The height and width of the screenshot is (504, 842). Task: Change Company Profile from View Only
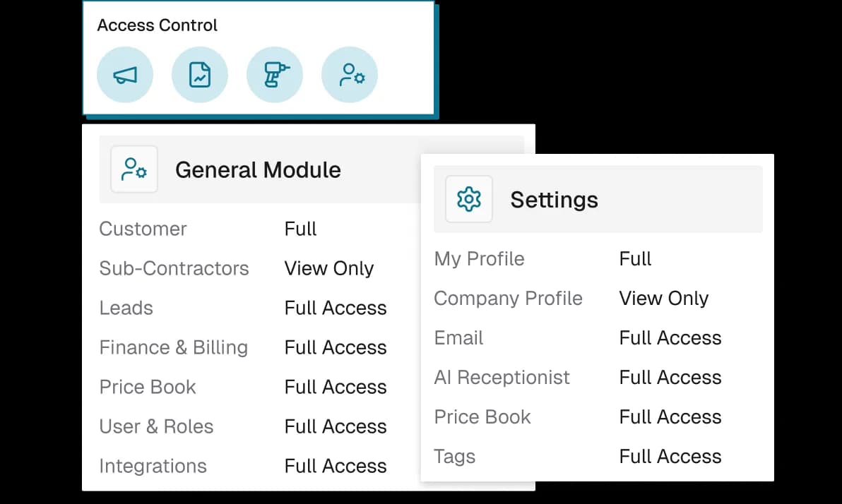(x=663, y=298)
